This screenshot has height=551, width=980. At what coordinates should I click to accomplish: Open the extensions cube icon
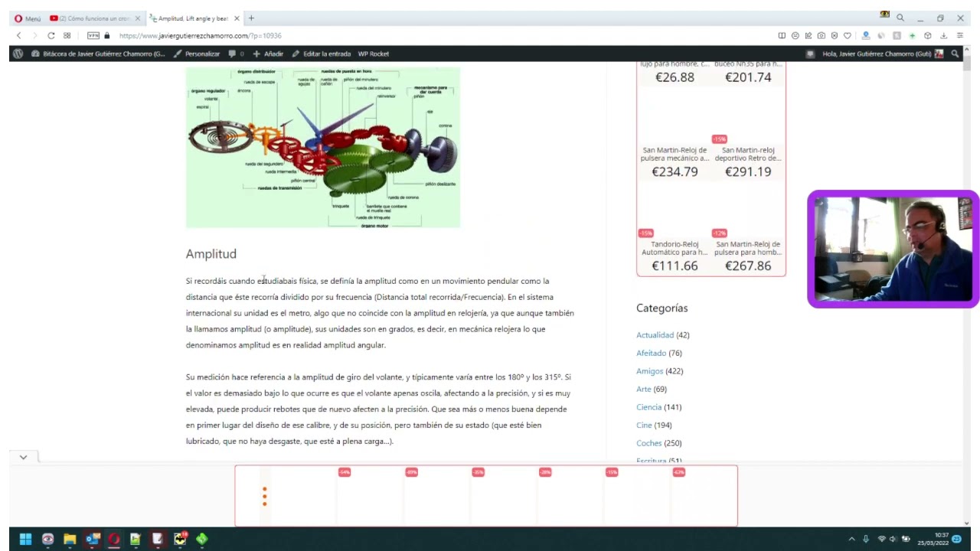(928, 36)
